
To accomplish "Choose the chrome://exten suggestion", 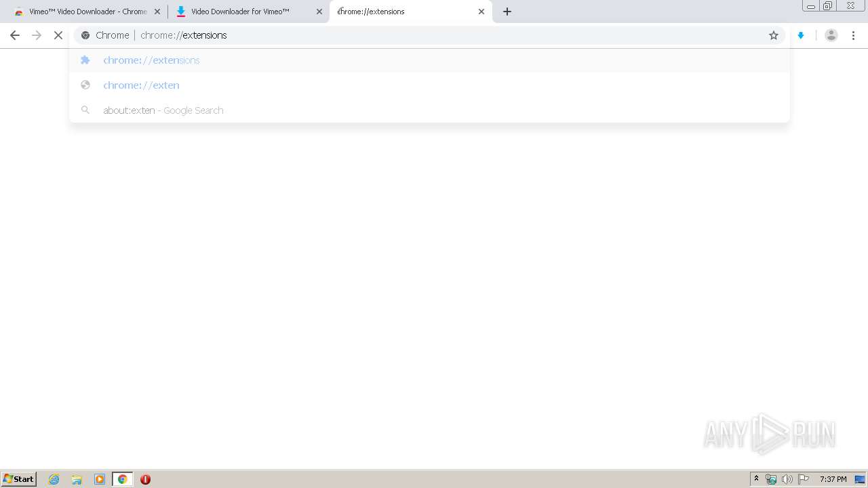I will [x=429, y=85].
